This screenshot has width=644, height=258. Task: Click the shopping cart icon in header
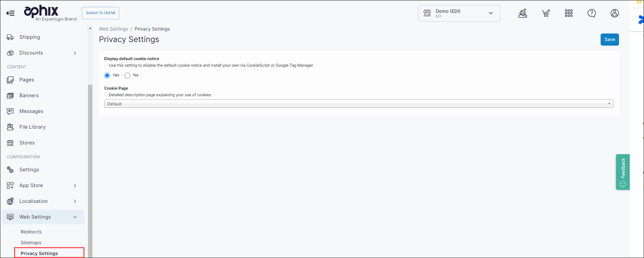click(546, 13)
